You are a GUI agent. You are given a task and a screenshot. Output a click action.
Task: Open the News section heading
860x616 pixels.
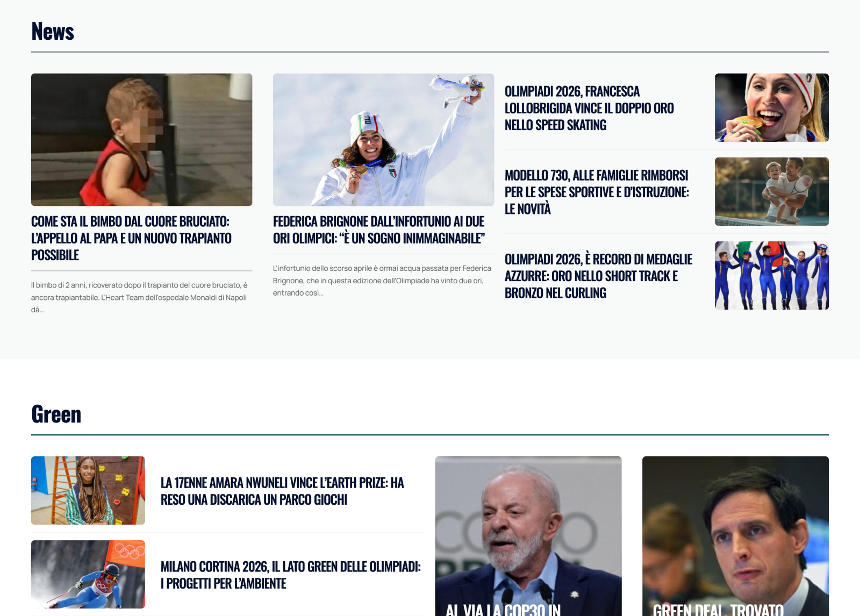pyautogui.click(x=53, y=31)
